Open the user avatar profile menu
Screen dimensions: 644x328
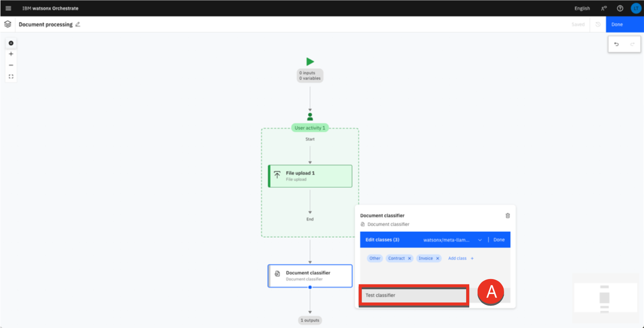[636, 8]
